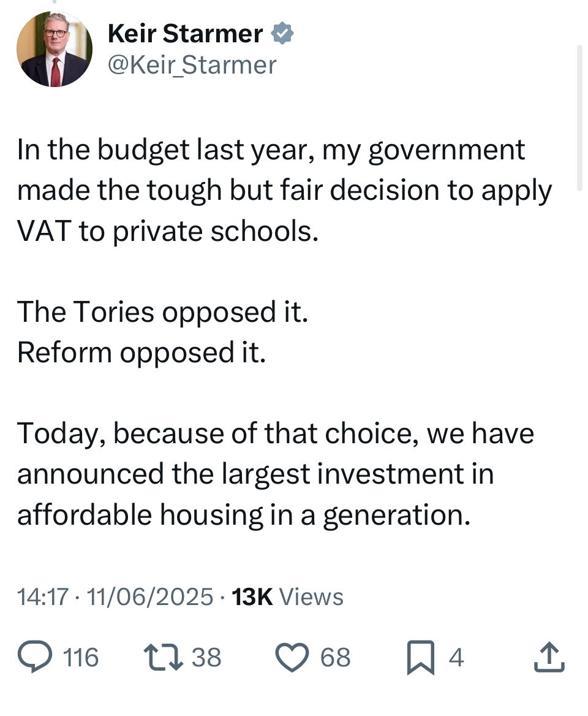
Task: Click the vertical scrollbar on the right
Action: pyautogui.click(x=580, y=118)
